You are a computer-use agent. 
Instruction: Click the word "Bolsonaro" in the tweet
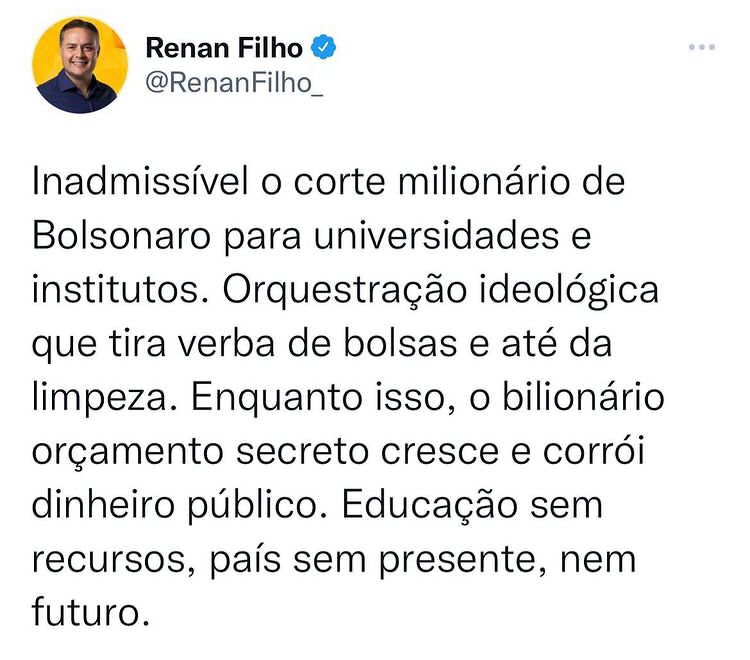point(121,235)
